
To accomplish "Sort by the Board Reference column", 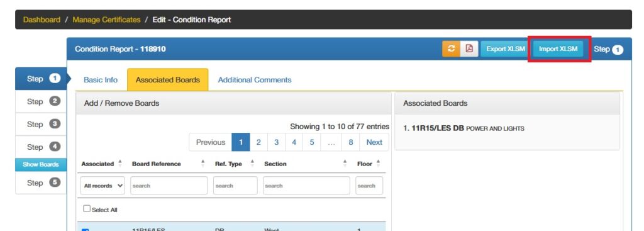I will pos(169,164).
